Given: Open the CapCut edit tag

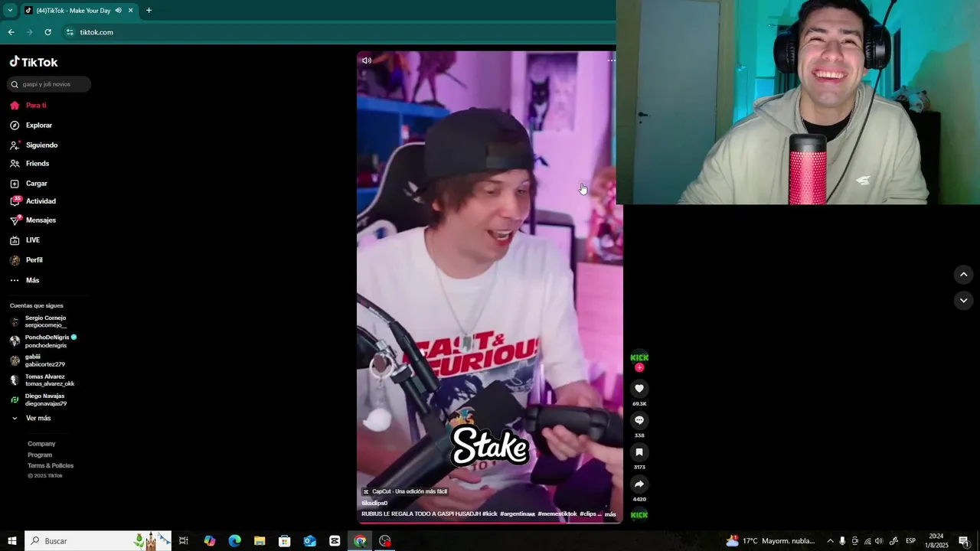Looking at the screenshot, I should click(x=405, y=491).
